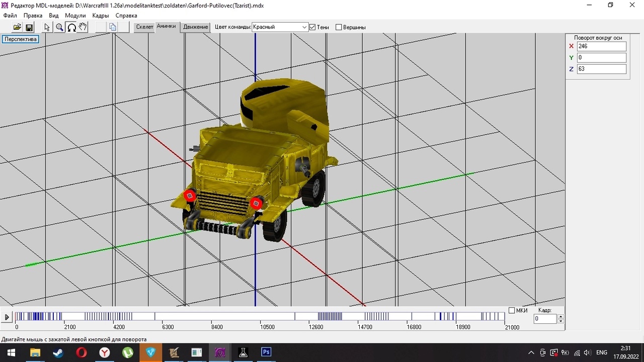644x362 pixels.
Task: Select the arrow pointer tool
Action: point(47,27)
